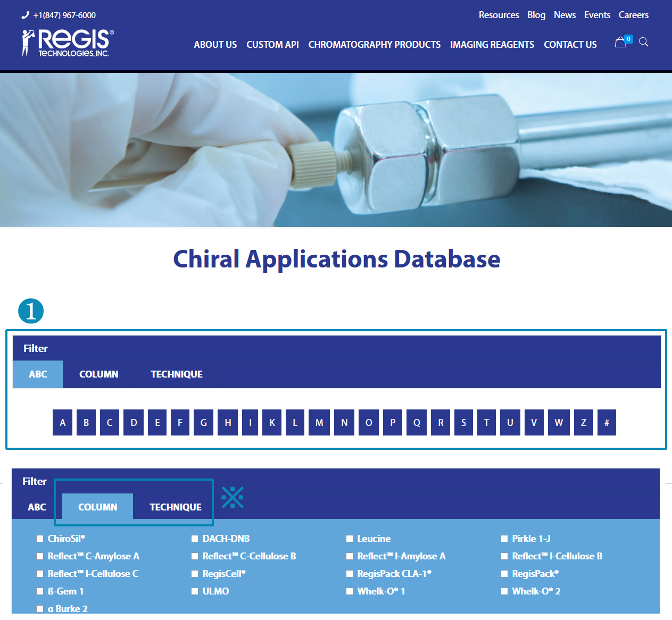Tick the DACH-DNB checkbox
The width and height of the screenshot is (672, 620).
[195, 539]
